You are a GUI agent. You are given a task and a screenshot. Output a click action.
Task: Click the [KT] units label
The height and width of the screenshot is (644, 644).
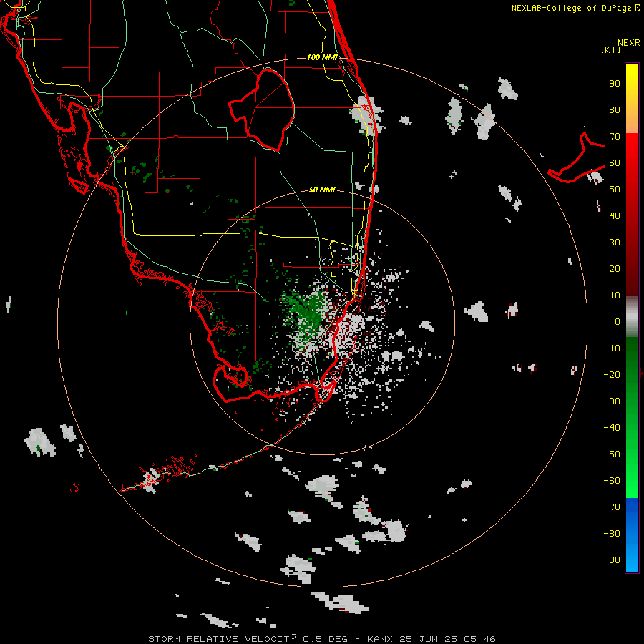point(610,49)
